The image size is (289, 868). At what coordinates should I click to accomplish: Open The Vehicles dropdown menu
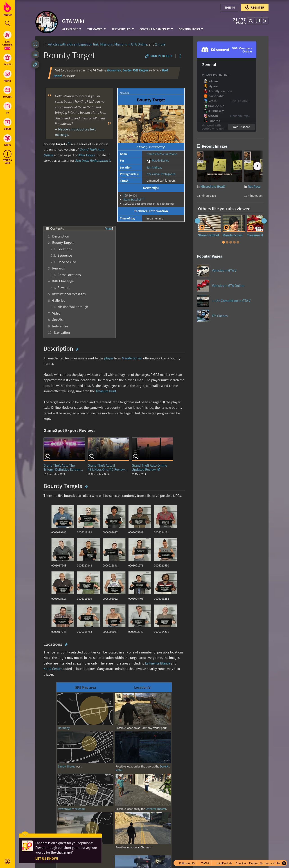[x=122, y=29]
